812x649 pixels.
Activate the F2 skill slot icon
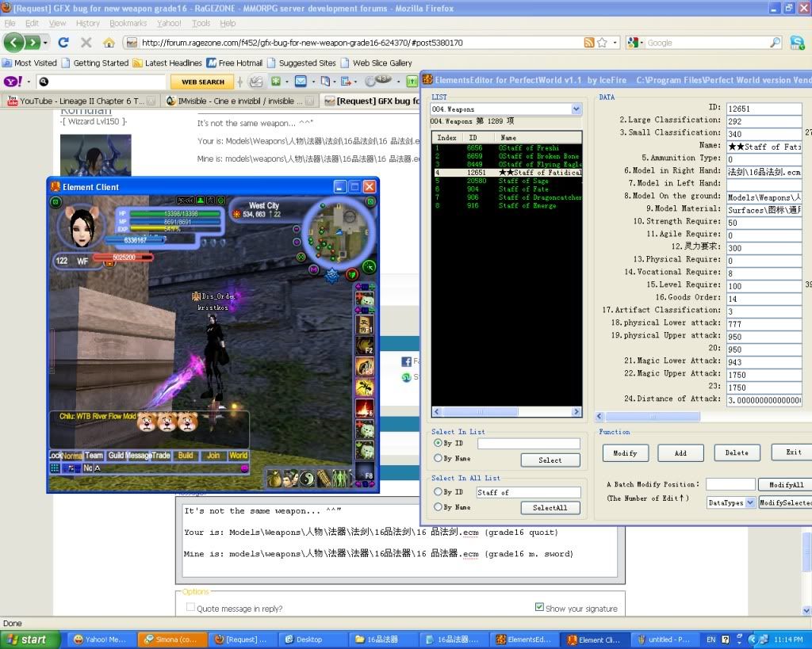coord(365,345)
